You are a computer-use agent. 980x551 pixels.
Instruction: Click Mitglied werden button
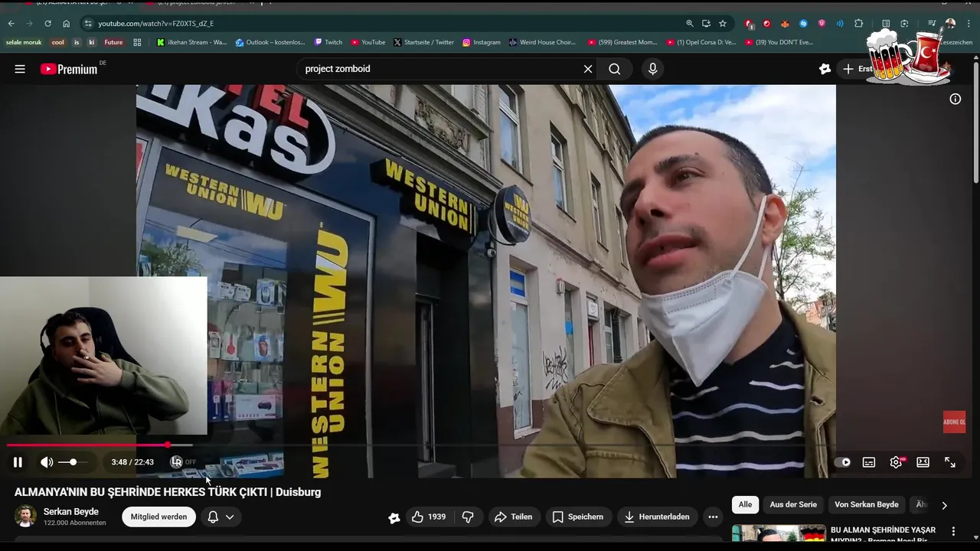(x=158, y=517)
